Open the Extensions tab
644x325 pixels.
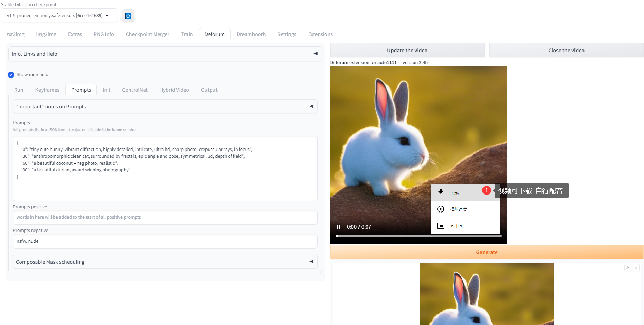click(320, 34)
